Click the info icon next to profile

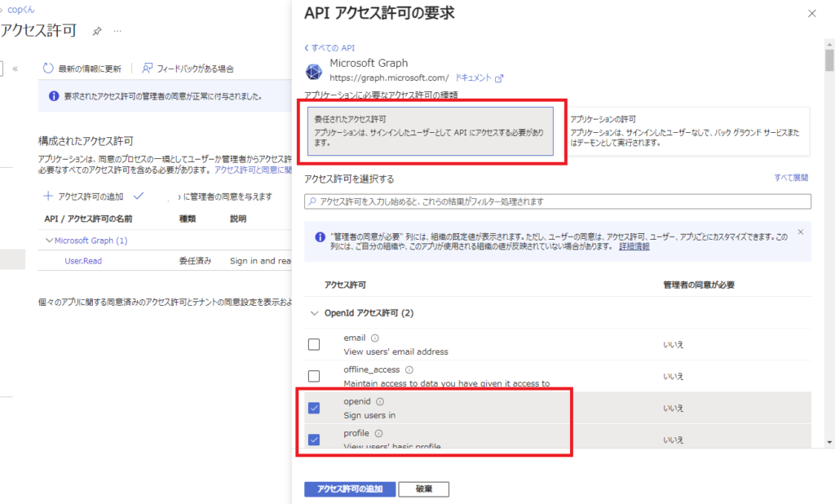click(x=378, y=433)
